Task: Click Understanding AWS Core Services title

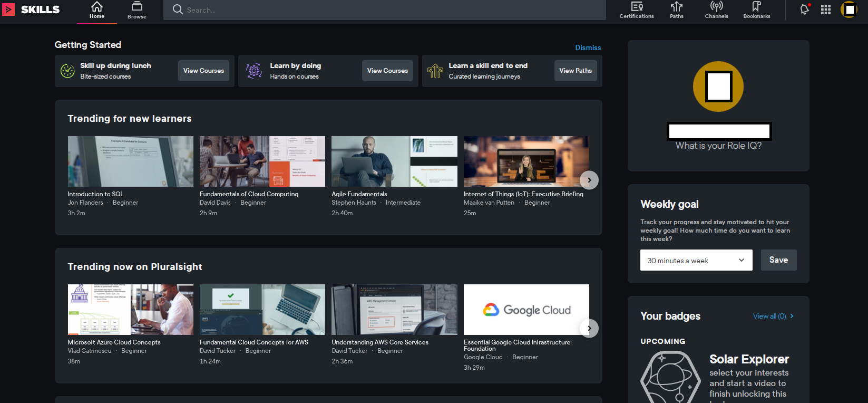Action: pos(380,342)
